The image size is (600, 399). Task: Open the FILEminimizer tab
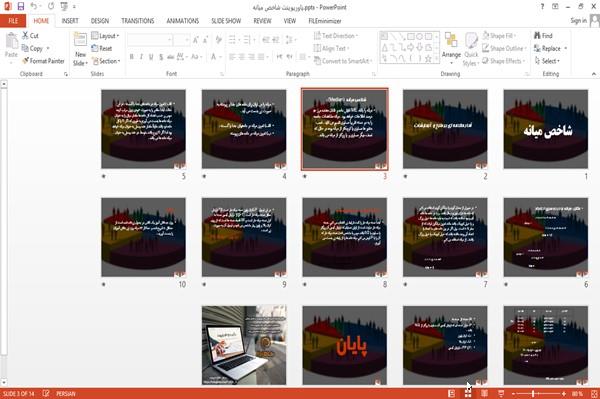point(324,21)
